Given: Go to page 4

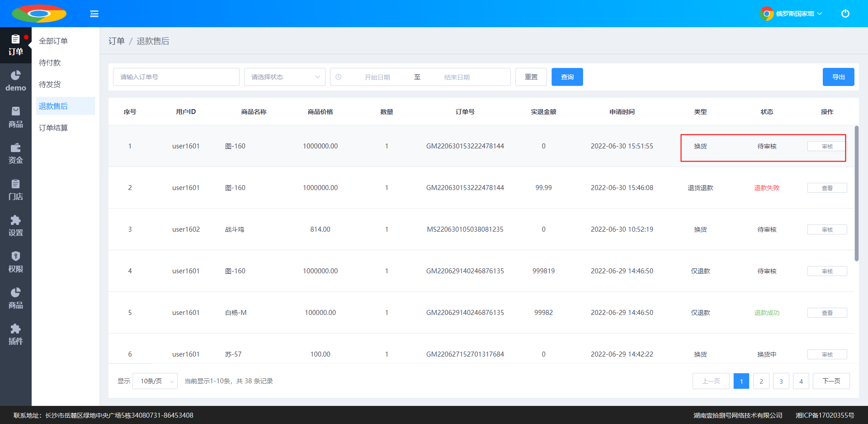Looking at the screenshot, I should point(801,381).
